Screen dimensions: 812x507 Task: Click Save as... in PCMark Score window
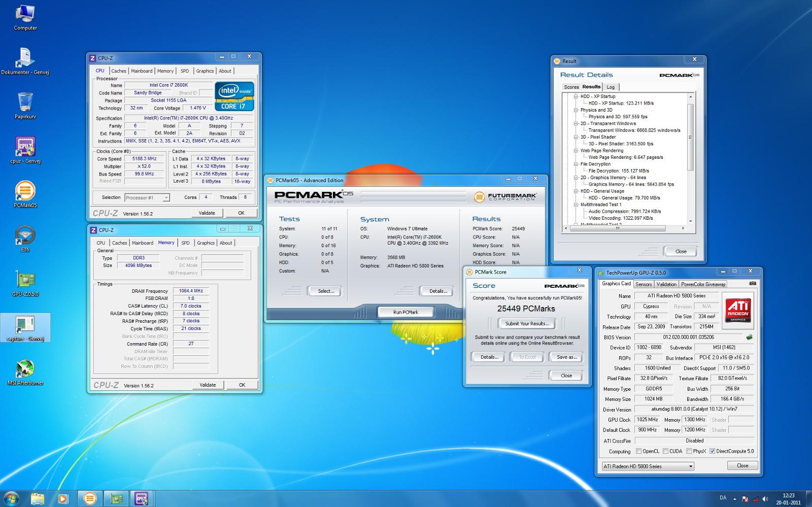coord(566,357)
